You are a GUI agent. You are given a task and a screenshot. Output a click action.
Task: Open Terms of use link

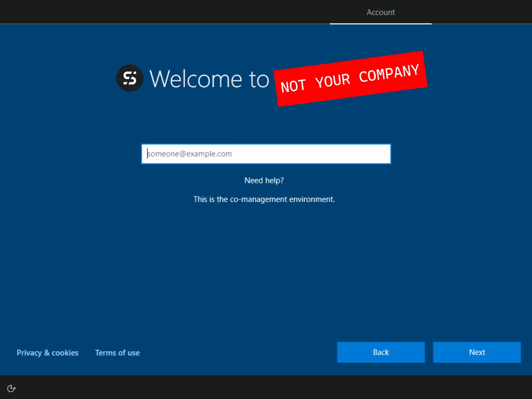117,353
